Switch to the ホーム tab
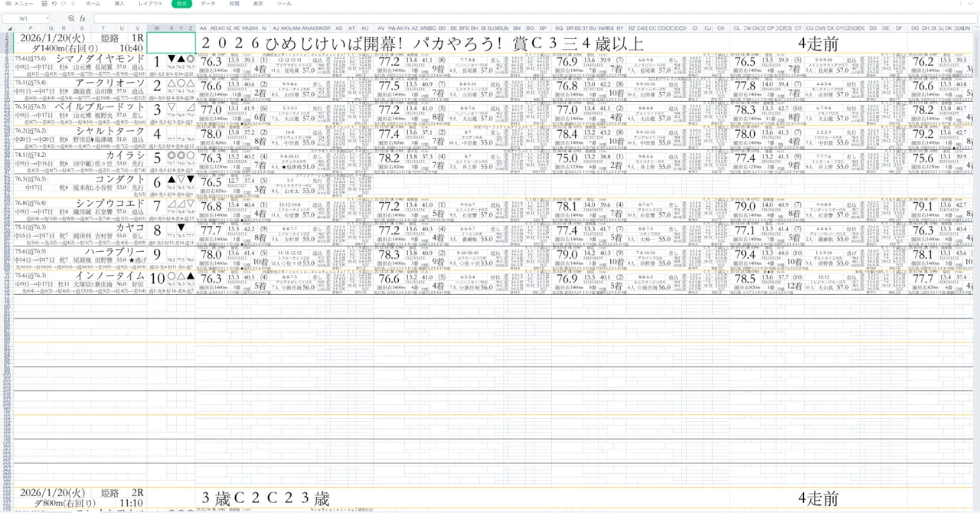The width and height of the screenshot is (980, 513). (93, 4)
